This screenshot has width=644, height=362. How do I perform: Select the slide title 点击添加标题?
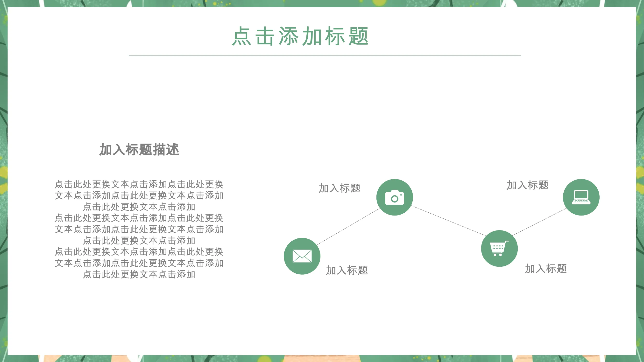click(300, 36)
